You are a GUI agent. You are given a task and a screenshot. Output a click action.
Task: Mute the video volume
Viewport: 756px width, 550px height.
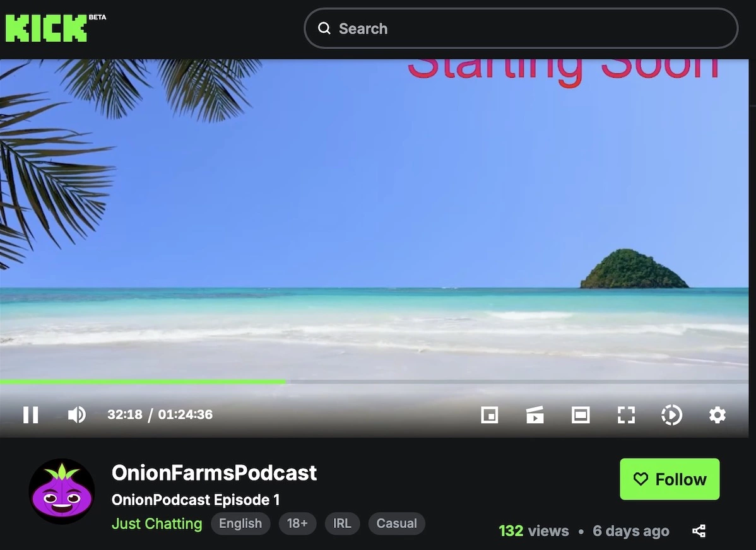point(76,414)
